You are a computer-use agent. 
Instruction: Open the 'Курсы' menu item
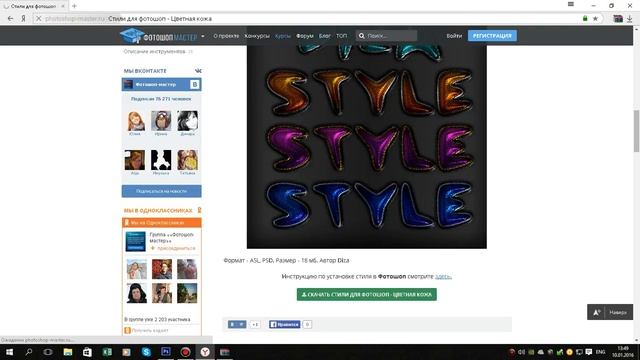pos(282,36)
